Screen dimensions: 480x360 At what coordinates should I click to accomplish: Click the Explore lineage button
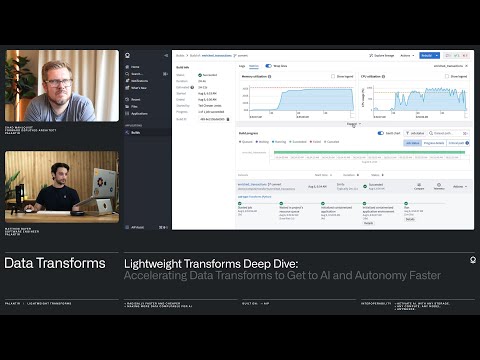click(382, 55)
